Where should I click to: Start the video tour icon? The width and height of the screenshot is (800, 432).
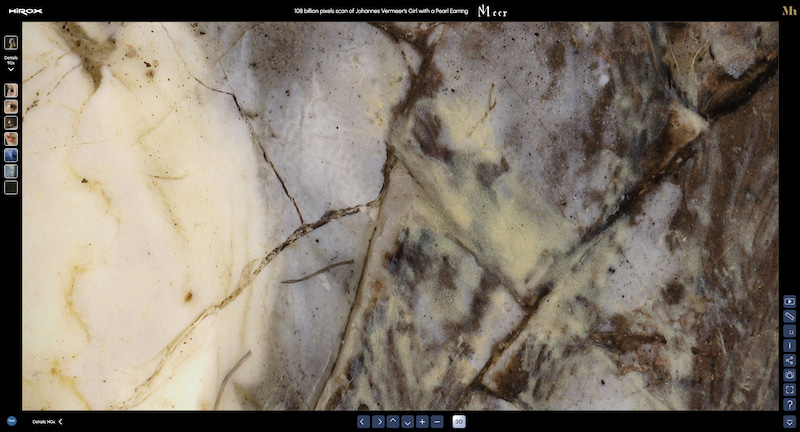point(789,302)
